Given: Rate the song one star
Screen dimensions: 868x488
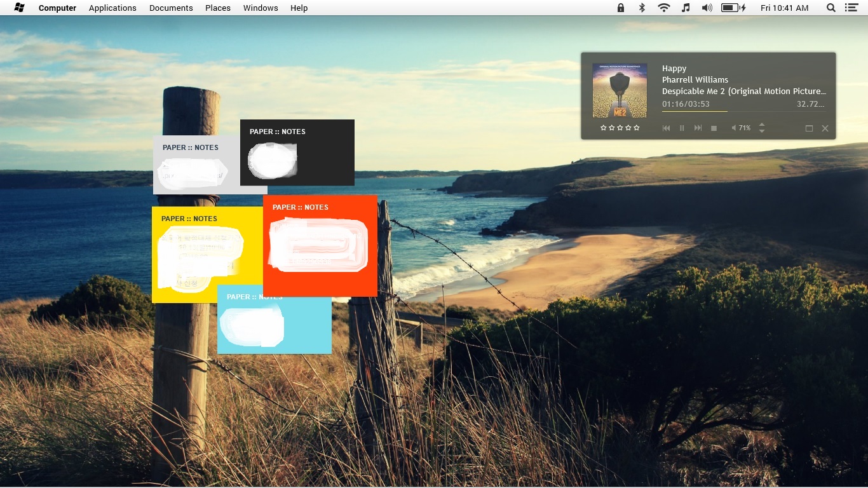Looking at the screenshot, I should click(x=604, y=128).
